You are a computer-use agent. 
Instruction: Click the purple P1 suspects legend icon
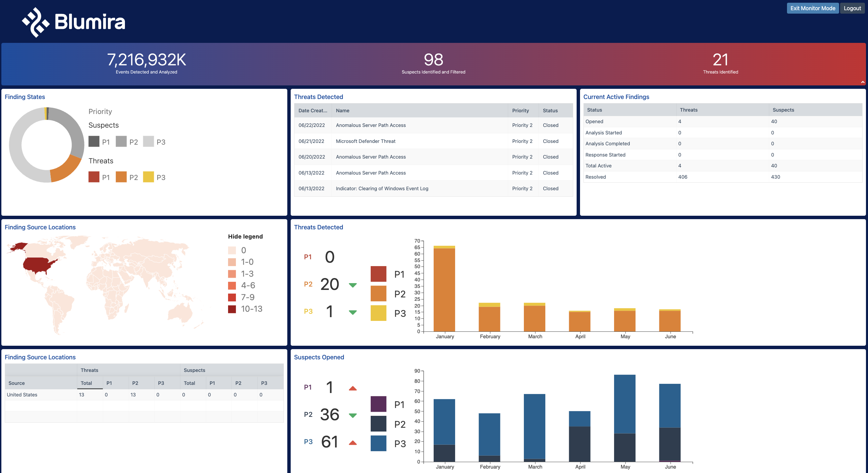pyautogui.click(x=378, y=404)
